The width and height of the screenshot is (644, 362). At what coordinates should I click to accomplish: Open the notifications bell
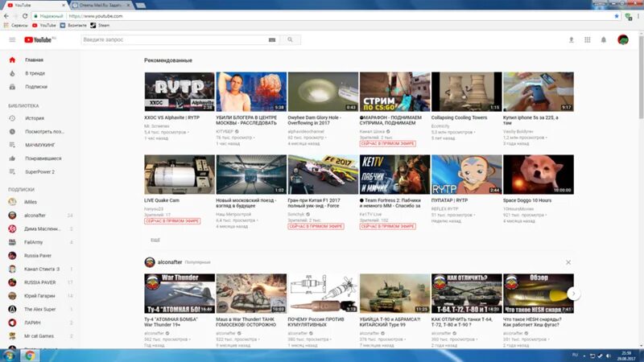[603, 39]
